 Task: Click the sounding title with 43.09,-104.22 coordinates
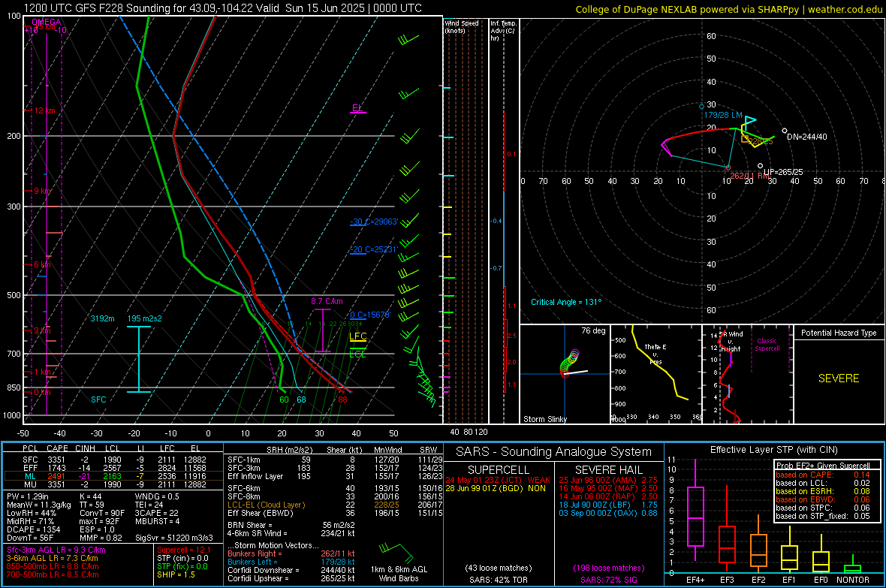coord(223,8)
